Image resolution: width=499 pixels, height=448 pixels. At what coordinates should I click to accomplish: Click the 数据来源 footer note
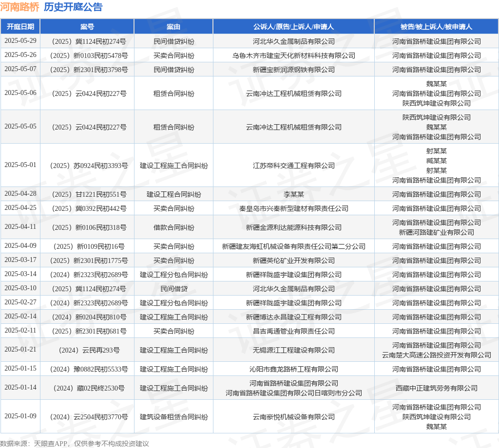(x=75, y=444)
